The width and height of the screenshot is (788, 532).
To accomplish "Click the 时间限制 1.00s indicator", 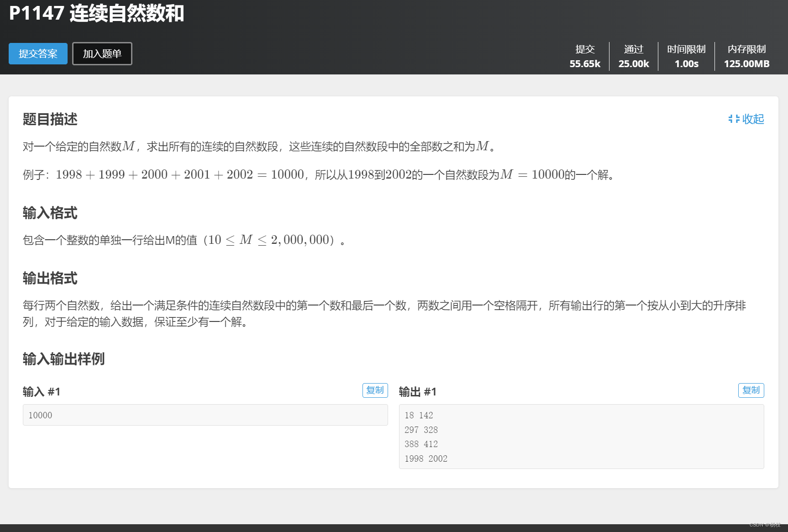I will click(686, 56).
